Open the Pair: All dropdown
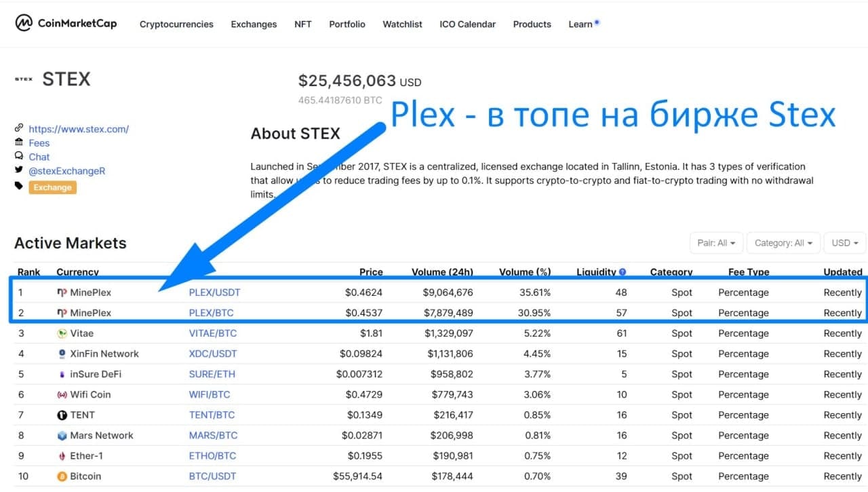 click(x=716, y=243)
